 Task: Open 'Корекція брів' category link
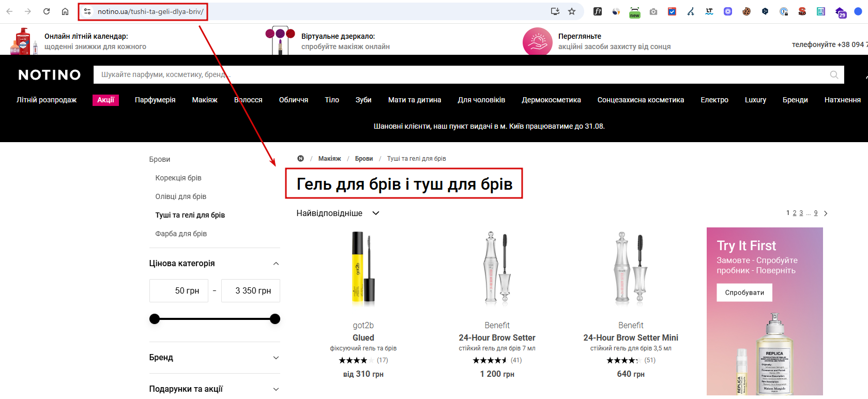(x=178, y=178)
